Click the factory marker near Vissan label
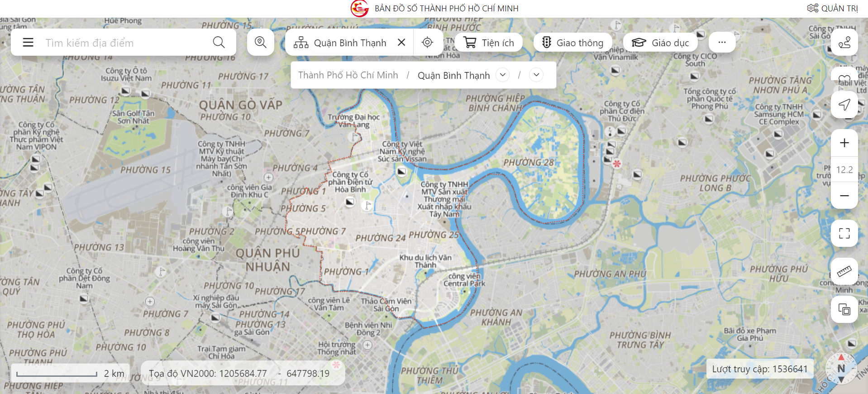Image resolution: width=868 pixels, height=394 pixels. click(401, 172)
